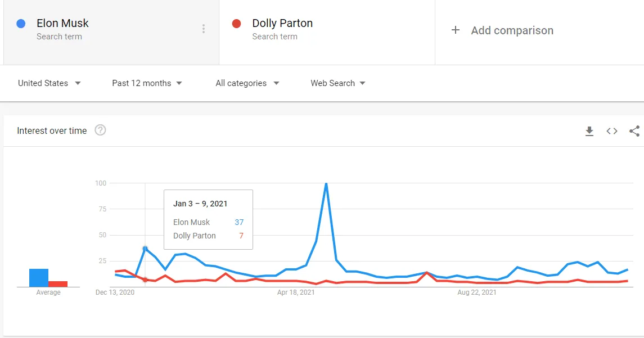Click the red Average bar
The width and height of the screenshot is (644, 338).
click(58, 284)
